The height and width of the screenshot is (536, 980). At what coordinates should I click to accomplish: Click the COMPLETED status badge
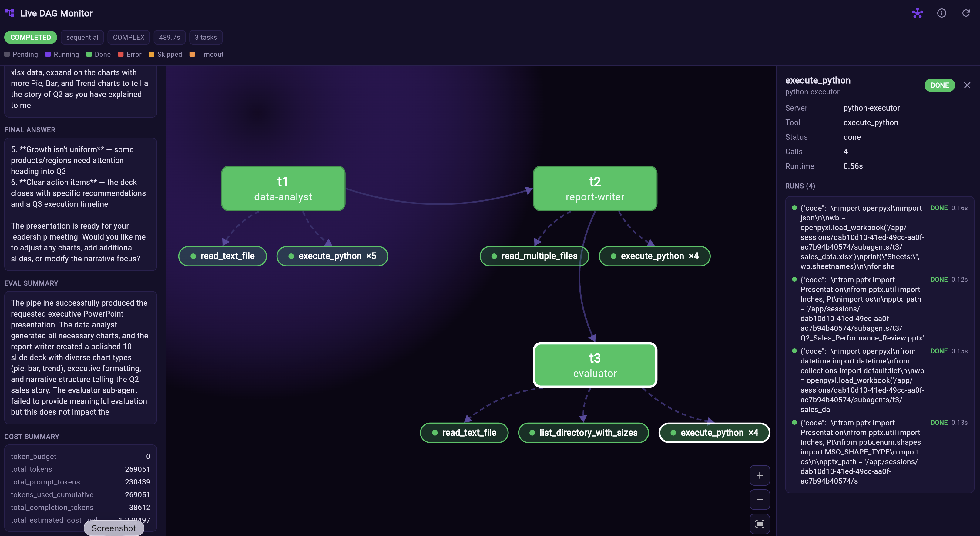click(x=30, y=37)
